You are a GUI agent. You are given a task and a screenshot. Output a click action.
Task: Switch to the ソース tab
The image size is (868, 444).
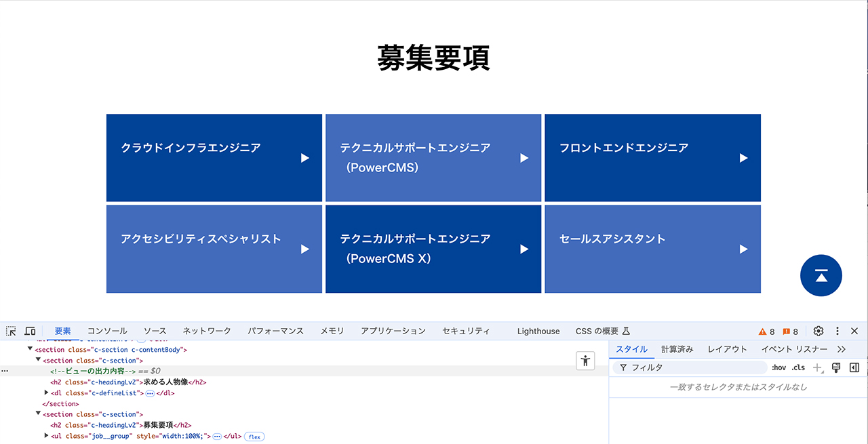point(155,331)
